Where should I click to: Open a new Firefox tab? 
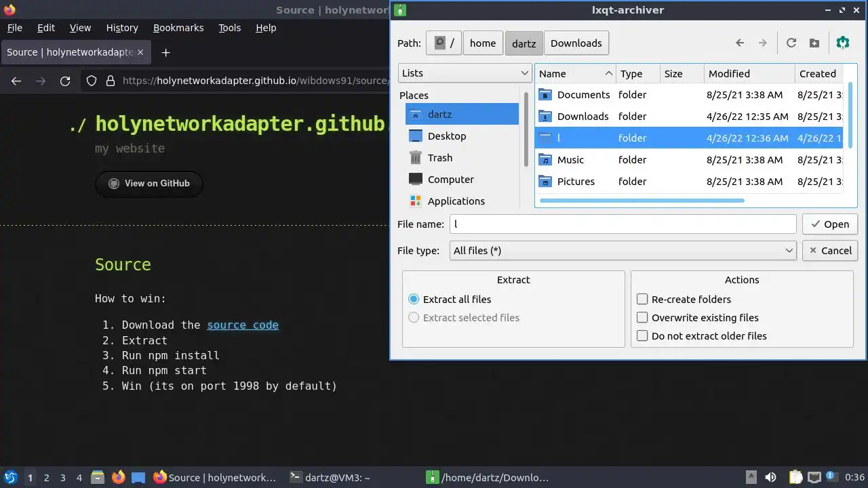(x=165, y=52)
